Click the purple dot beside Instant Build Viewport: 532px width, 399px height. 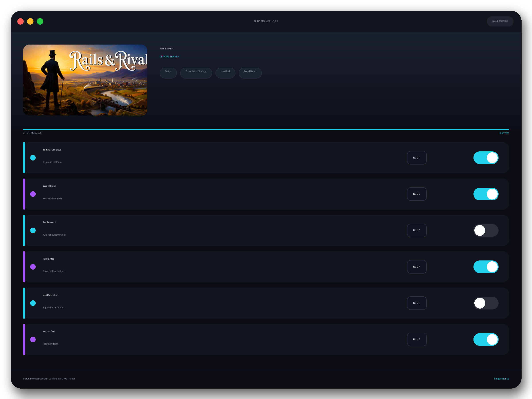(33, 194)
